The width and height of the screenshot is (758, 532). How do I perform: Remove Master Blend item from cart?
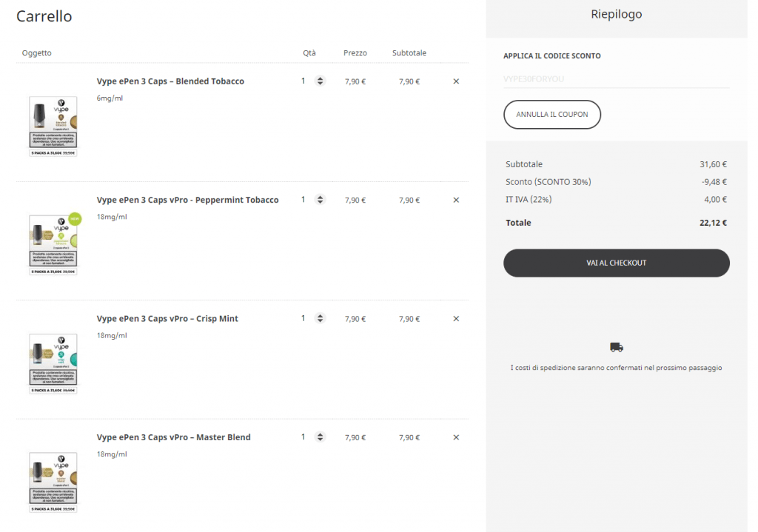(456, 437)
